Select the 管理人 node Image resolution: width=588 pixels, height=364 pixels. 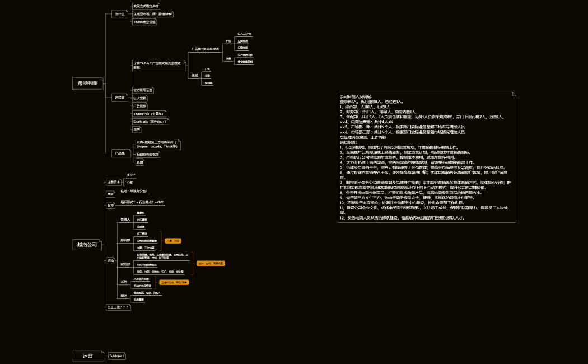125,219
